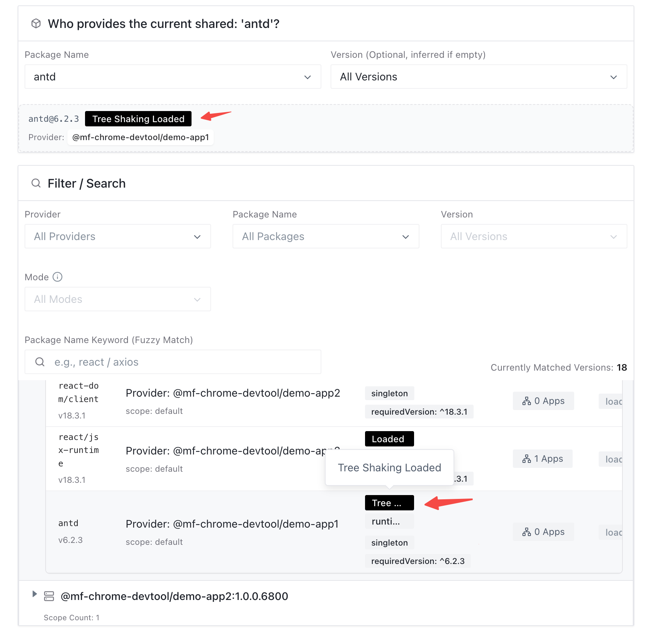This screenshot has width=655, height=644.
Task: Click the Loaded tag on react/jsx-runtime
Action: (x=389, y=439)
